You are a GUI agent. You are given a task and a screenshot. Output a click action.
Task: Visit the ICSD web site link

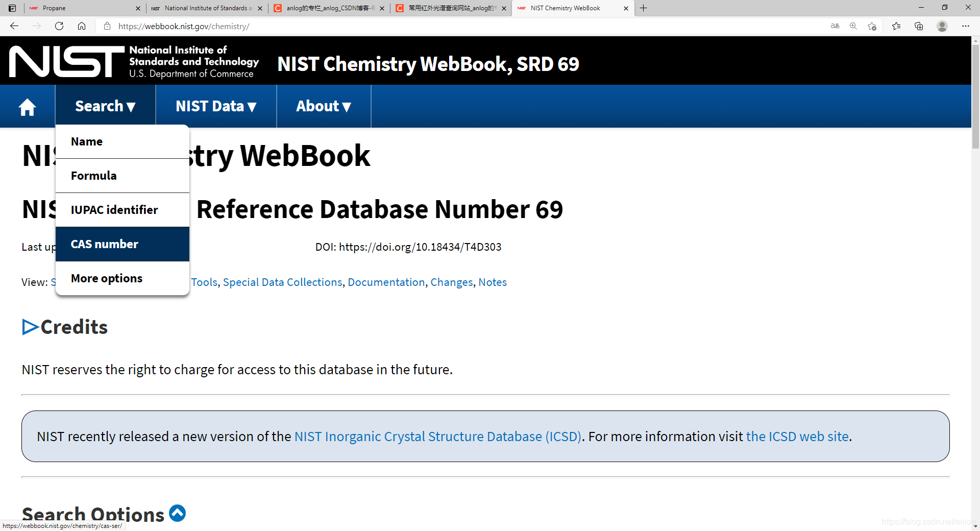click(x=797, y=437)
